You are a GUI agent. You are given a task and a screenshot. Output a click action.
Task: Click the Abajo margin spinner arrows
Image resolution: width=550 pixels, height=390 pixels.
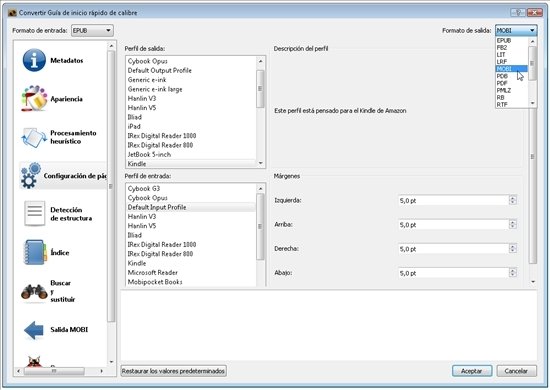point(513,273)
